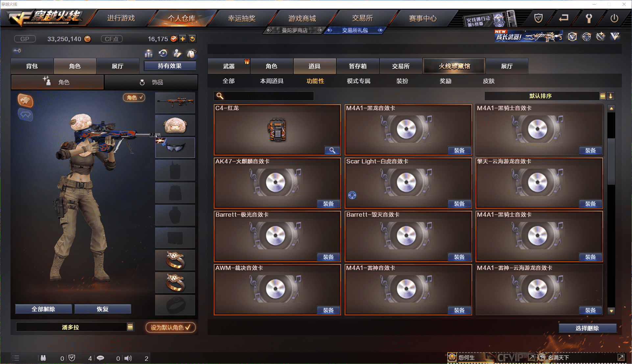Open the wrench settings icon

click(589, 18)
